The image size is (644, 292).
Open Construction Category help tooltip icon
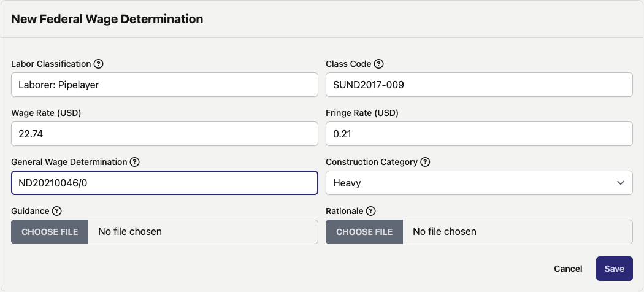pyautogui.click(x=425, y=162)
